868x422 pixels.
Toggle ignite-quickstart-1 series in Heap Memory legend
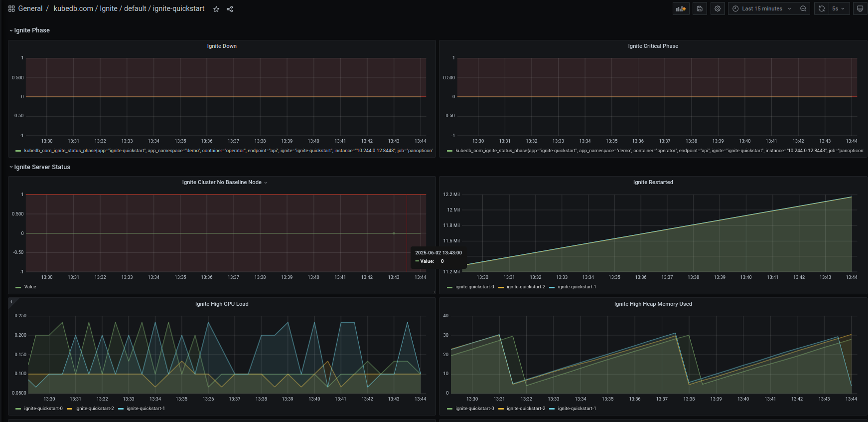pos(577,409)
